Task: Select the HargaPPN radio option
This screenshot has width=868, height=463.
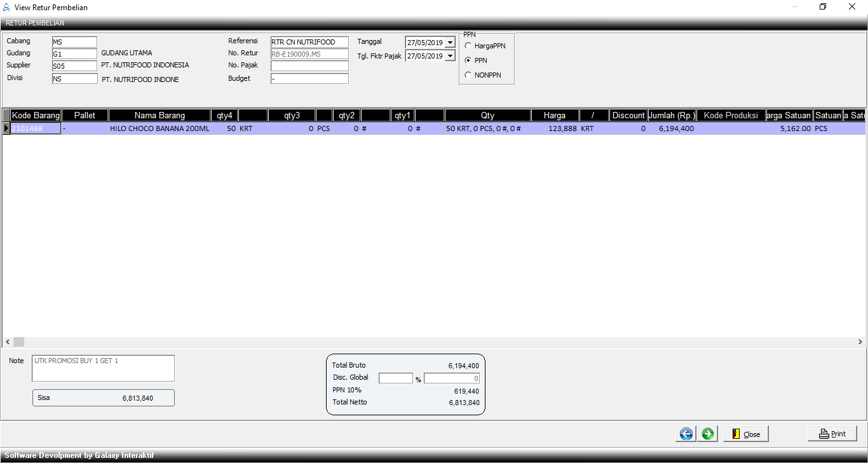Action: pos(468,46)
